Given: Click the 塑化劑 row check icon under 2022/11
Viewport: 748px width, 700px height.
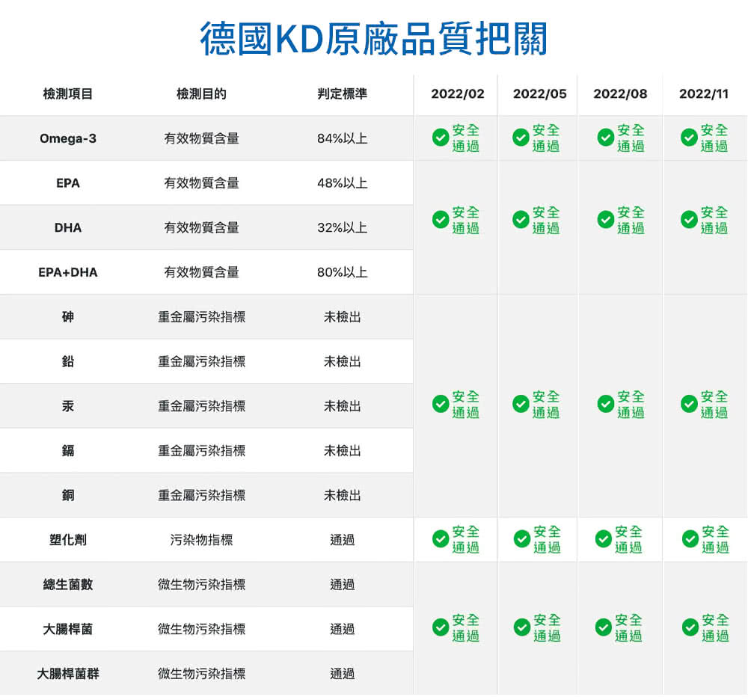Looking at the screenshot, I should pos(690,538).
